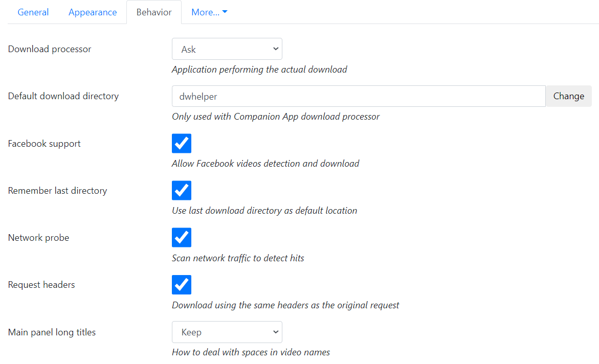Turn off scanning network traffic for hits

181,237
